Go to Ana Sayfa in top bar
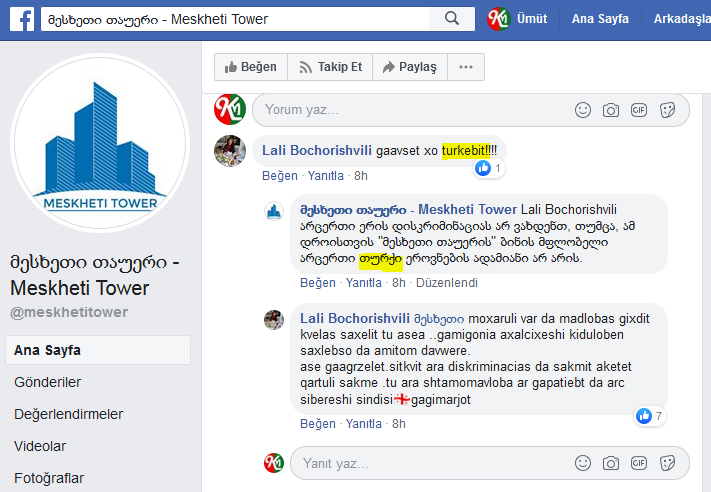 [x=600, y=19]
